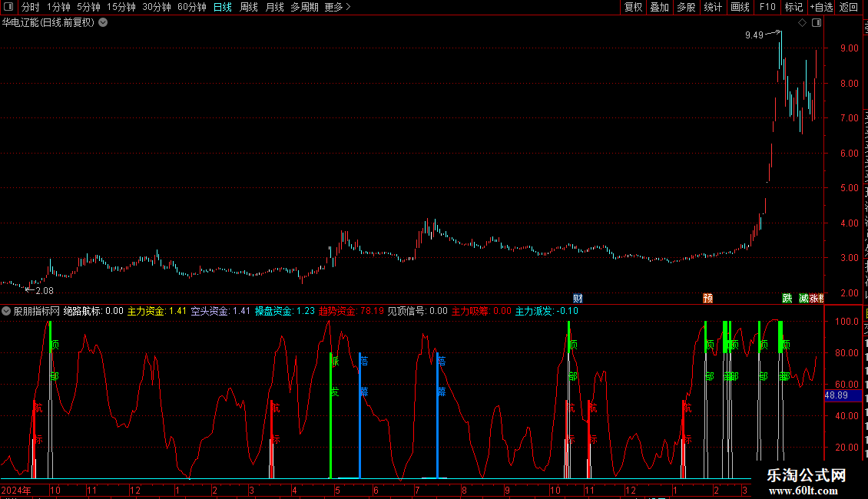Click the 华电辽能(日线.前复权) chart title
The height and width of the screenshot is (499, 868).
(48, 23)
